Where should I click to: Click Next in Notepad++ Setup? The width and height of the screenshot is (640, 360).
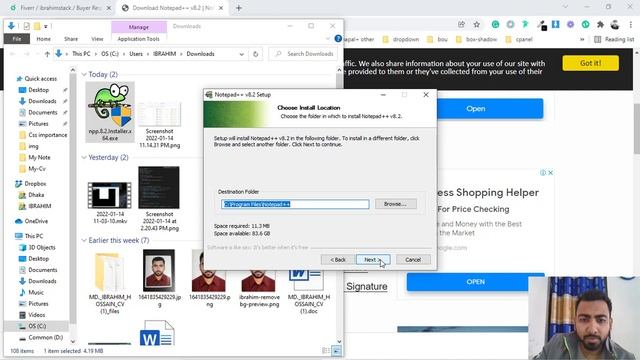(373, 260)
